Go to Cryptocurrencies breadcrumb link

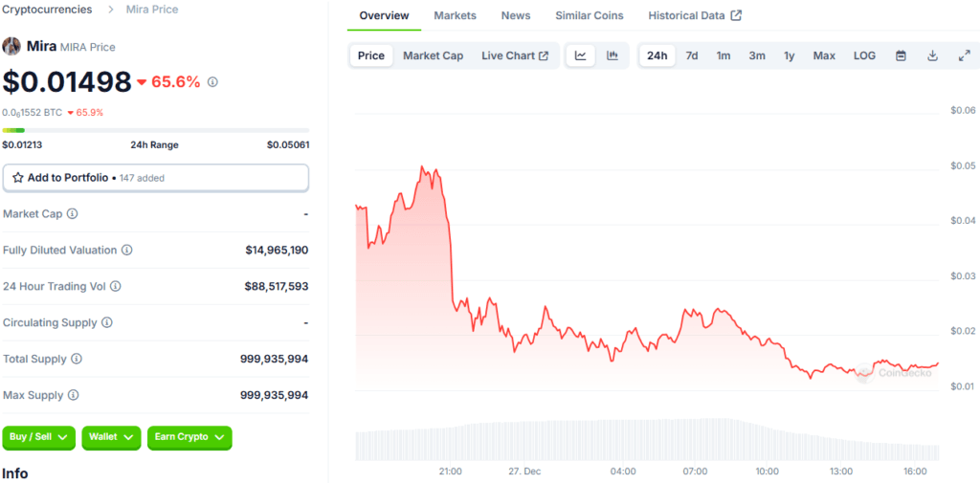click(48, 10)
